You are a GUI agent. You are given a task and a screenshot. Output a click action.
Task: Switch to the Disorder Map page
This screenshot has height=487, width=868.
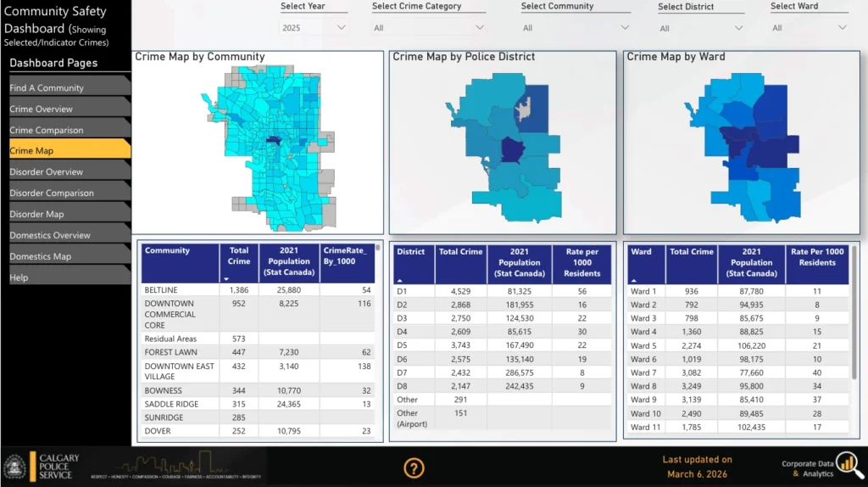[x=66, y=215]
